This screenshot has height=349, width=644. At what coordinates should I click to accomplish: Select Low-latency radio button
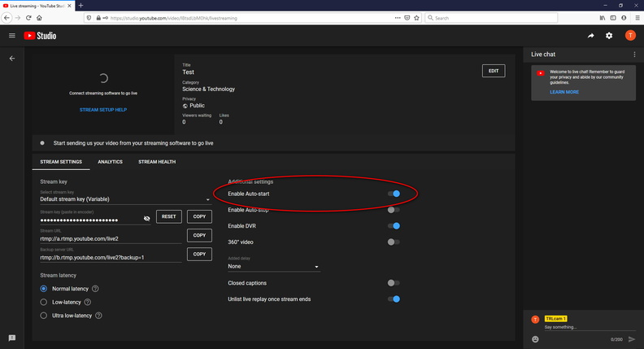coord(44,302)
